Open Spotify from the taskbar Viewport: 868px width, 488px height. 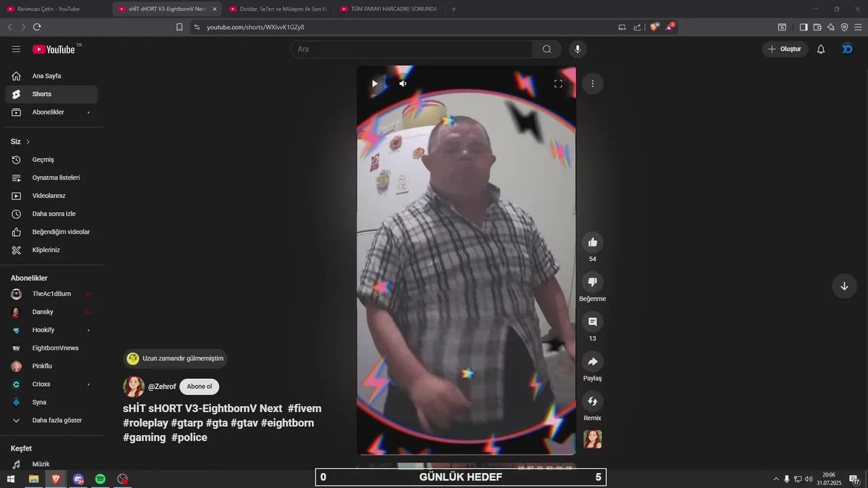[100, 479]
